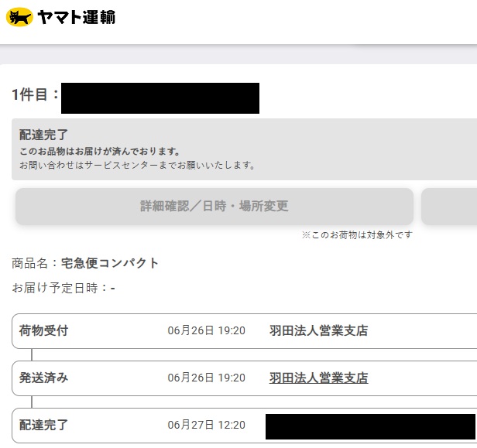The height and width of the screenshot is (448, 477).
Task: Click the 詳細確認／日時・場所変更 button
Action: coord(214,207)
